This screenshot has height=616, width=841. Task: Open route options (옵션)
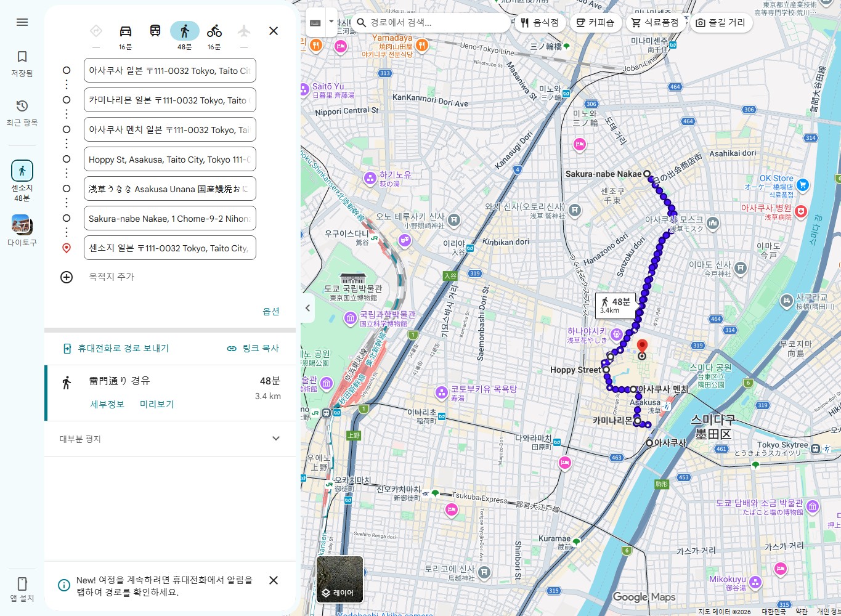(x=271, y=312)
